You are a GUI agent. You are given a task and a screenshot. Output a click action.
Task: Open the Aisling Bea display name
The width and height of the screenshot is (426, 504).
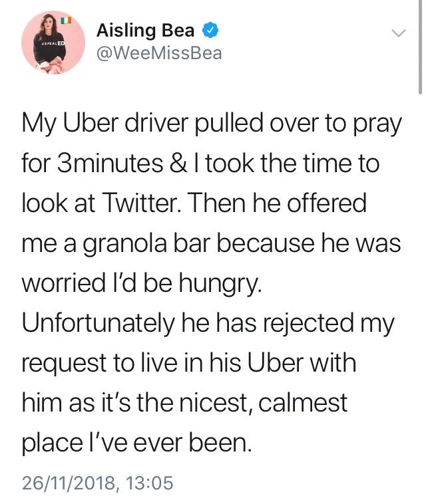(x=148, y=30)
